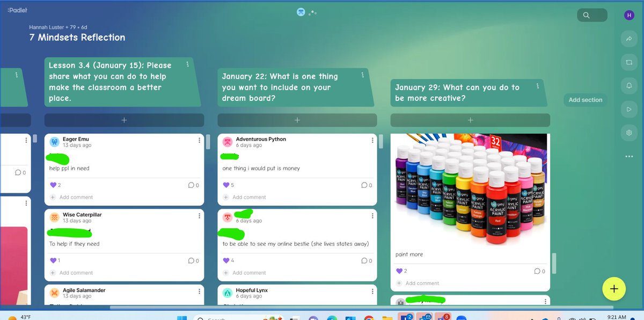Viewport: 644px width, 320px height.
Task: Click the face icon at the top center
Action: tap(301, 12)
